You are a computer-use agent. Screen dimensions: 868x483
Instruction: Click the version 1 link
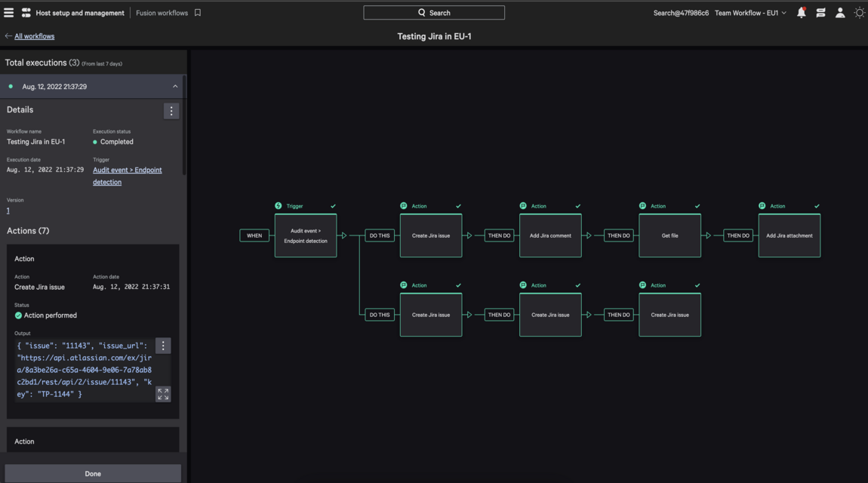(x=8, y=211)
